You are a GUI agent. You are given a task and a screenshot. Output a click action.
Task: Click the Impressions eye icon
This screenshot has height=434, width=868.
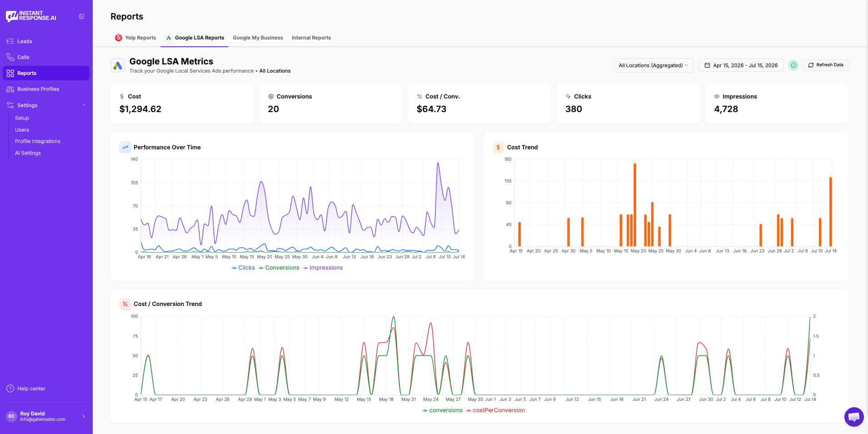click(x=717, y=97)
